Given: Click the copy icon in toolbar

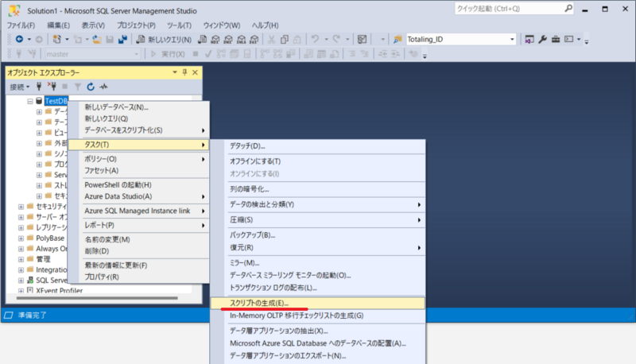Looking at the screenshot, I should 285,39.
